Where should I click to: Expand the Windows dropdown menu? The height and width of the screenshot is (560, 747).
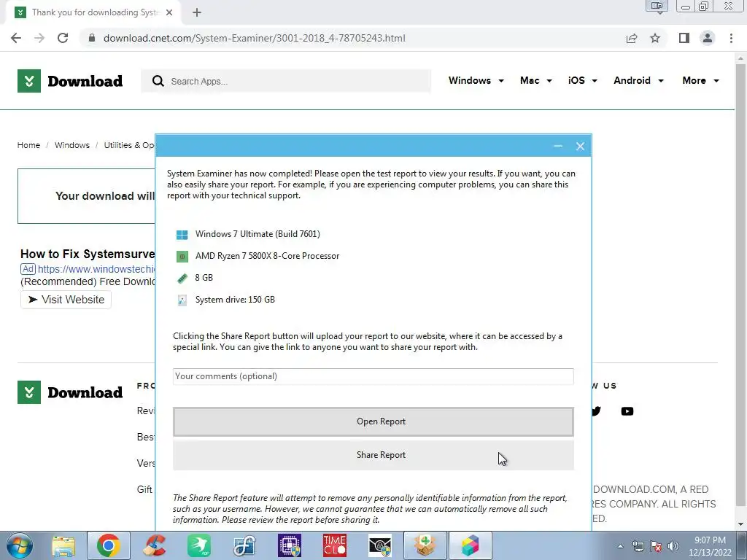(x=476, y=80)
